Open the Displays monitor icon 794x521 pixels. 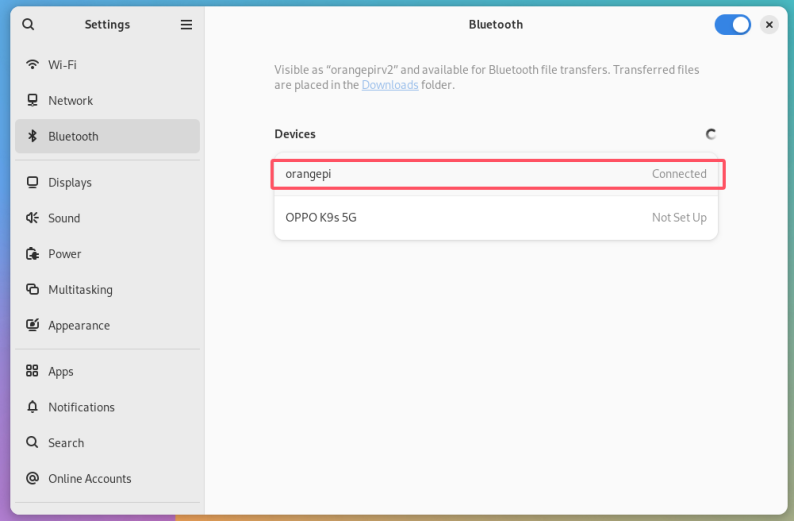(32, 182)
